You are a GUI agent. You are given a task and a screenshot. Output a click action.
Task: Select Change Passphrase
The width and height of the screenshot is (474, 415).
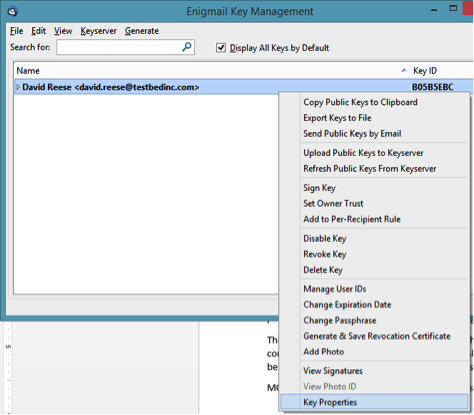coord(340,320)
